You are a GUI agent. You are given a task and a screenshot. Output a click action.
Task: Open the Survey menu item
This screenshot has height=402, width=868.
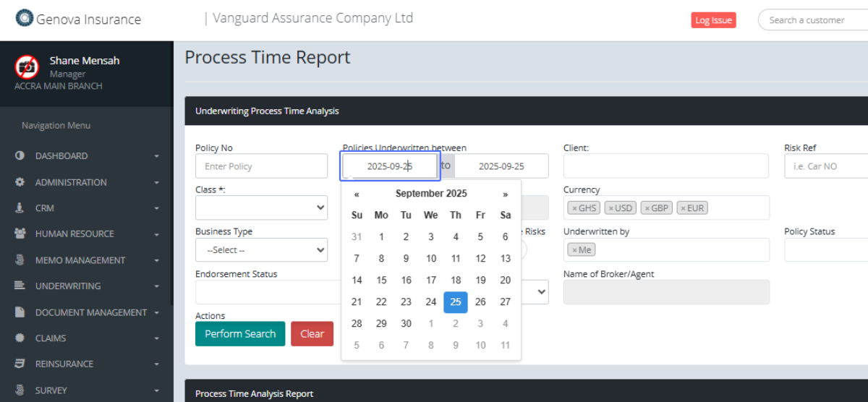tap(51, 390)
